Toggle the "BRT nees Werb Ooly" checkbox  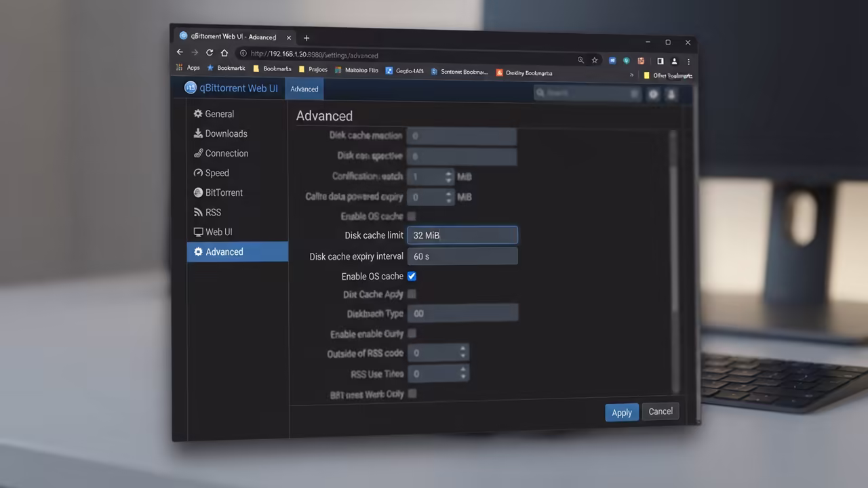(412, 393)
